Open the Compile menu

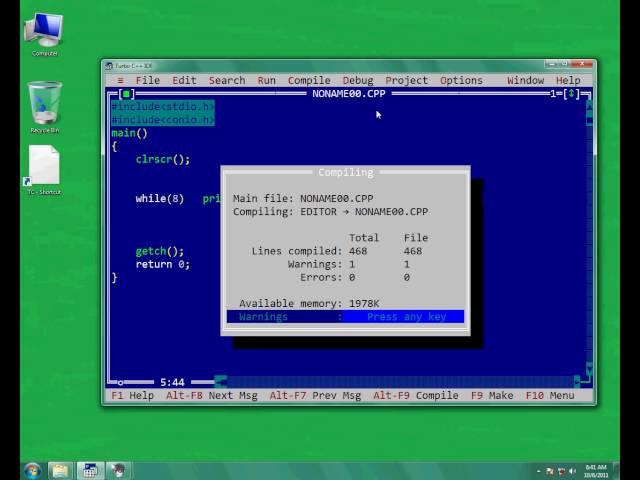tap(309, 80)
